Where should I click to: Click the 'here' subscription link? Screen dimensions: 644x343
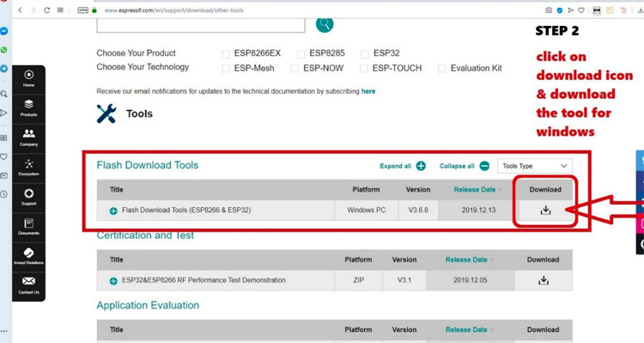point(368,91)
